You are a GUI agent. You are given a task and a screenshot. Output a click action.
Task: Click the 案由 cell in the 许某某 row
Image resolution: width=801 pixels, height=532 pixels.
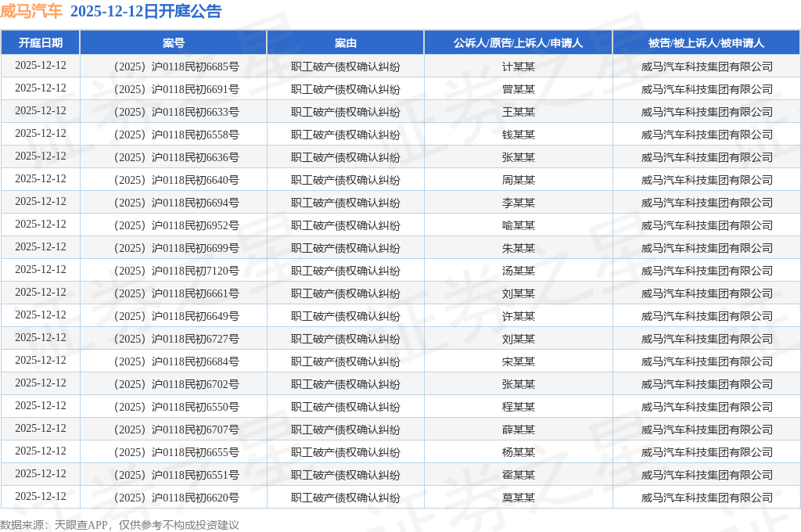(345, 316)
